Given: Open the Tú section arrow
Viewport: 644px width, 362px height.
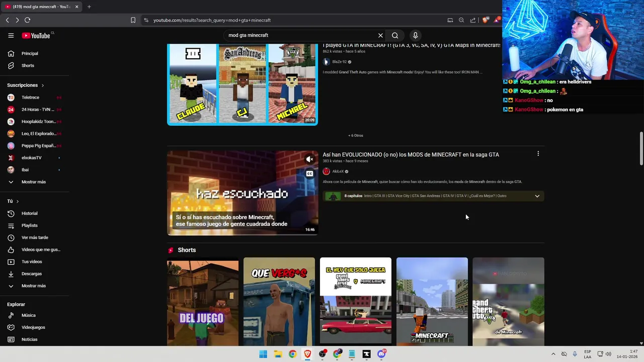Looking at the screenshot, I should [x=18, y=202].
